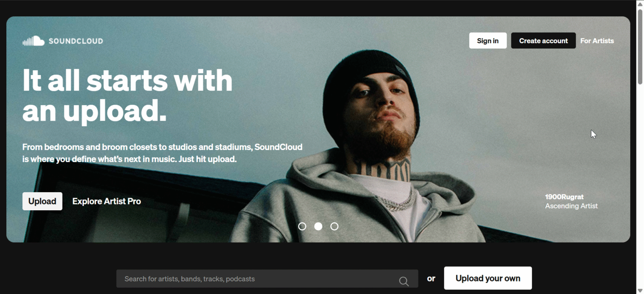644x294 pixels.
Task: Switch to the third carousel slide dot
Action: [x=334, y=226]
